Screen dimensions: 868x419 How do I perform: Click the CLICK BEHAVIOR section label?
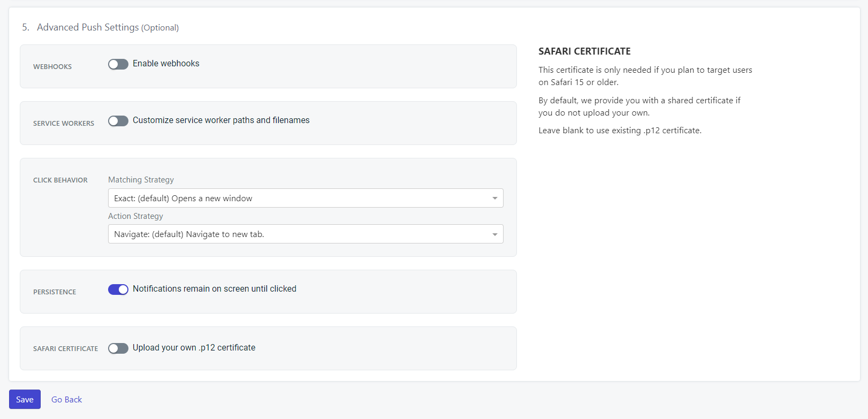60,180
